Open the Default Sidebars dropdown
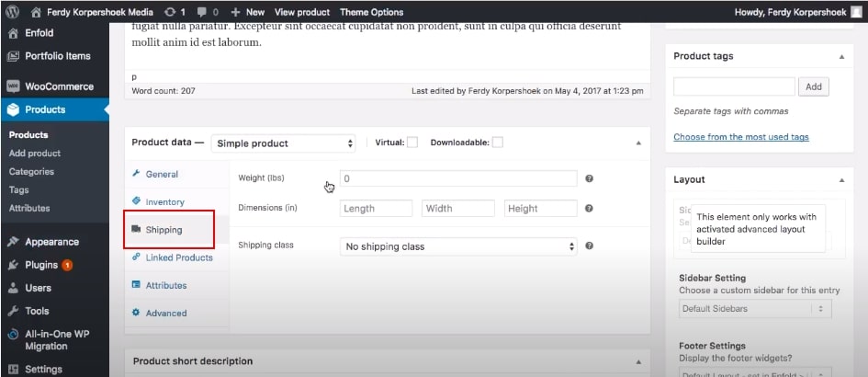868x377 pixels. 755,308
